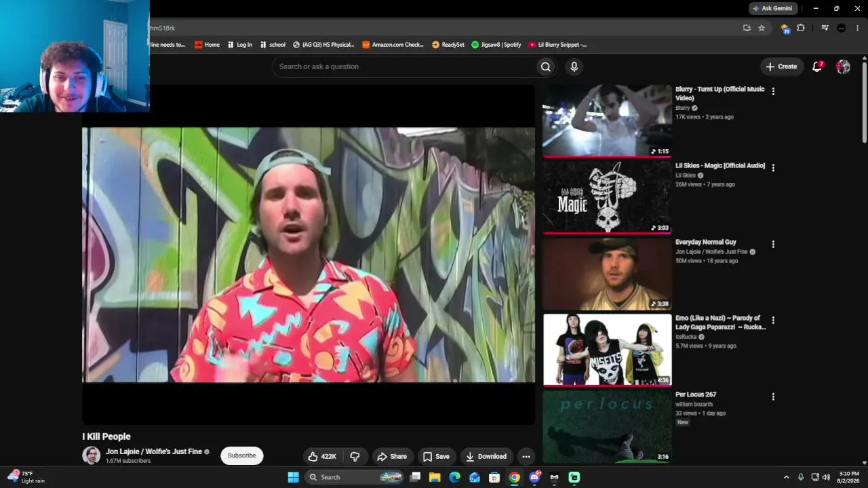Click the 'Lil Skies - Magic [Official Audio]' title
The width and height of the screenshot is (868, 488).
(x=720, y=165)
